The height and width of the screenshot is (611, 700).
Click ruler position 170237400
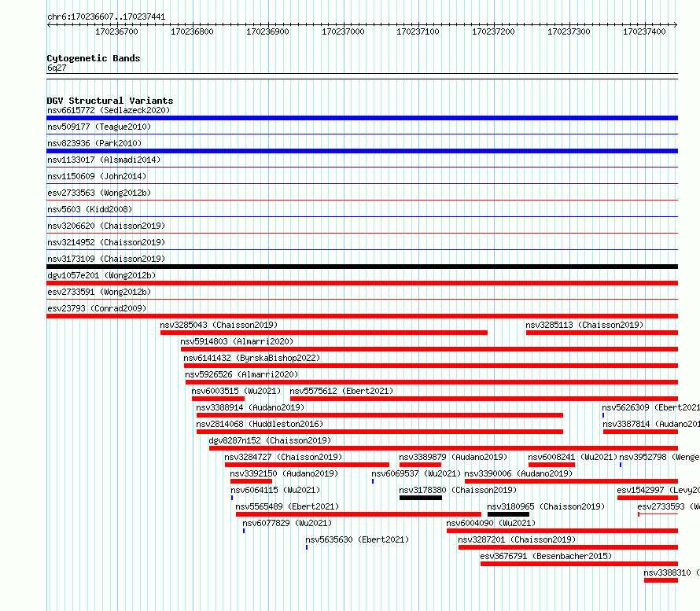644,31
